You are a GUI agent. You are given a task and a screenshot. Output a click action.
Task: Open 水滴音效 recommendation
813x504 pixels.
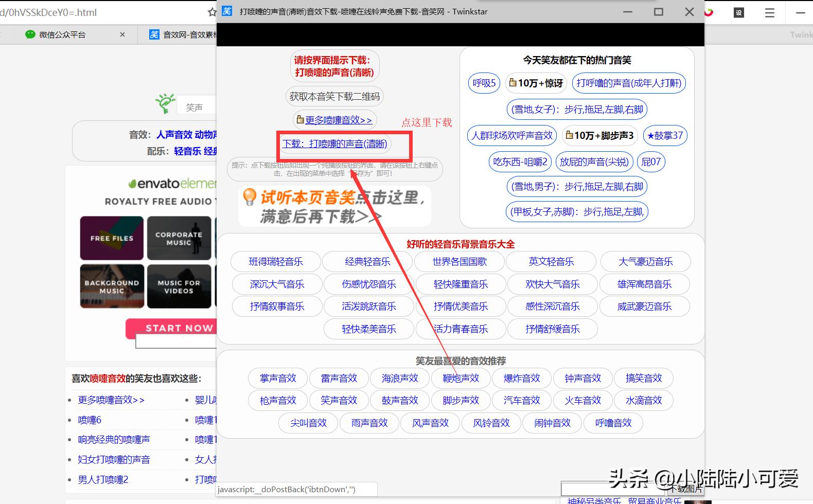[644, 401]
